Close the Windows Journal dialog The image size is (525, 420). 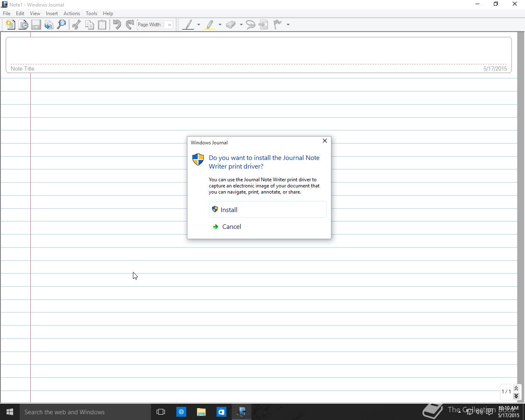[x=325, y=141]
